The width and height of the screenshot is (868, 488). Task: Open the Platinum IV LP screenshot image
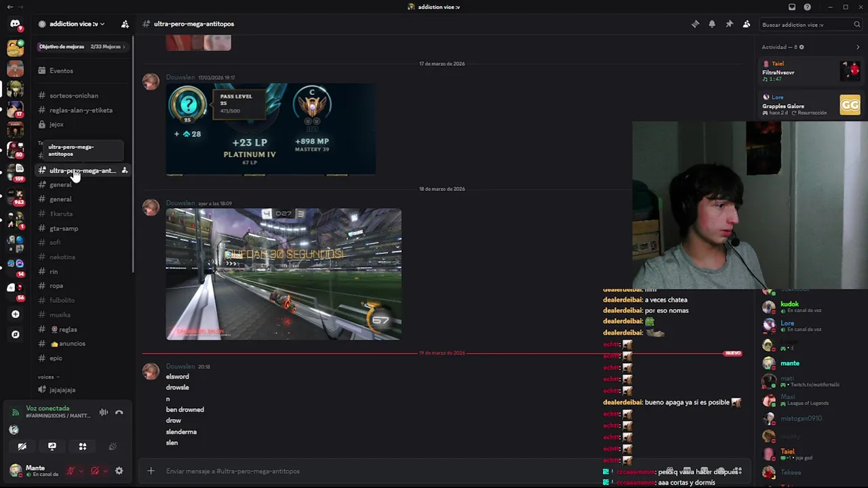tap(271, 129)
